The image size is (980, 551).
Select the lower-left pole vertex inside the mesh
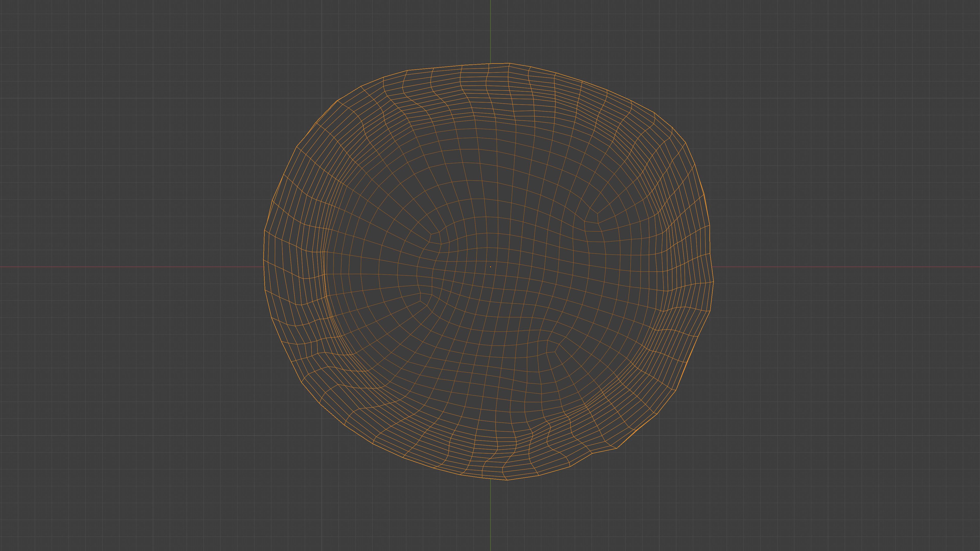click(420, 301)
